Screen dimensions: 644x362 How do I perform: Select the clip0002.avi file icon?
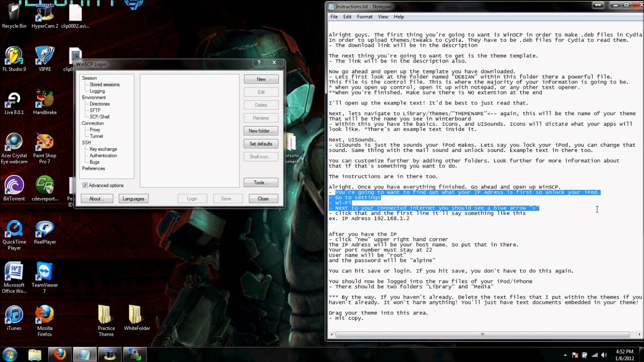pos(75,15)
